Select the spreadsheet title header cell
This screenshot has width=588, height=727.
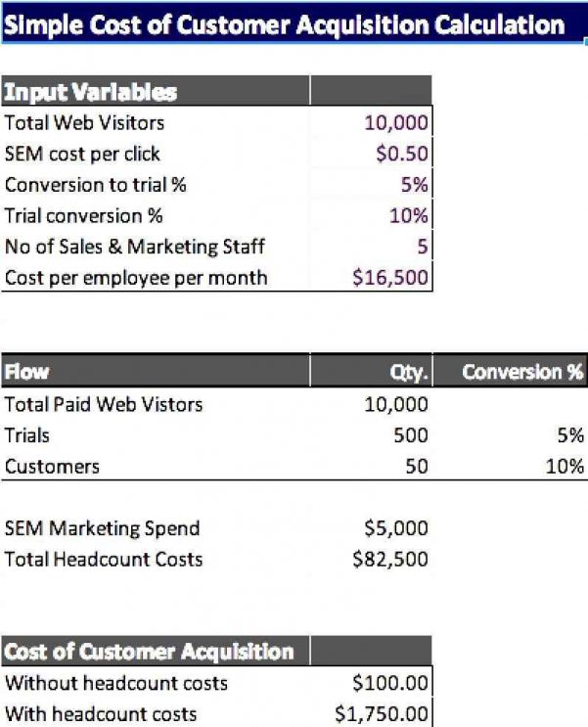[x=294, y=24]
